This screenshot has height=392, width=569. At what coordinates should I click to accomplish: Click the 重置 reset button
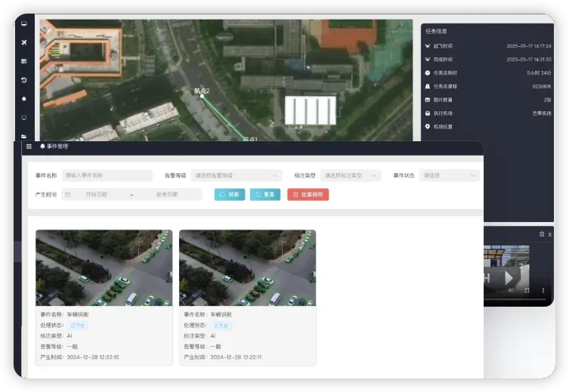point(265,194)
